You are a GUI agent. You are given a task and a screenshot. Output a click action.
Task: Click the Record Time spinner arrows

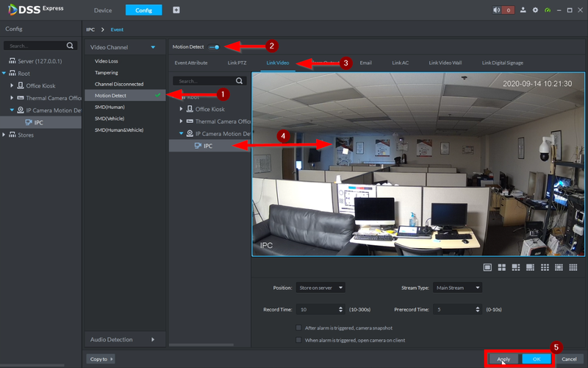click(x=340, y=311)
